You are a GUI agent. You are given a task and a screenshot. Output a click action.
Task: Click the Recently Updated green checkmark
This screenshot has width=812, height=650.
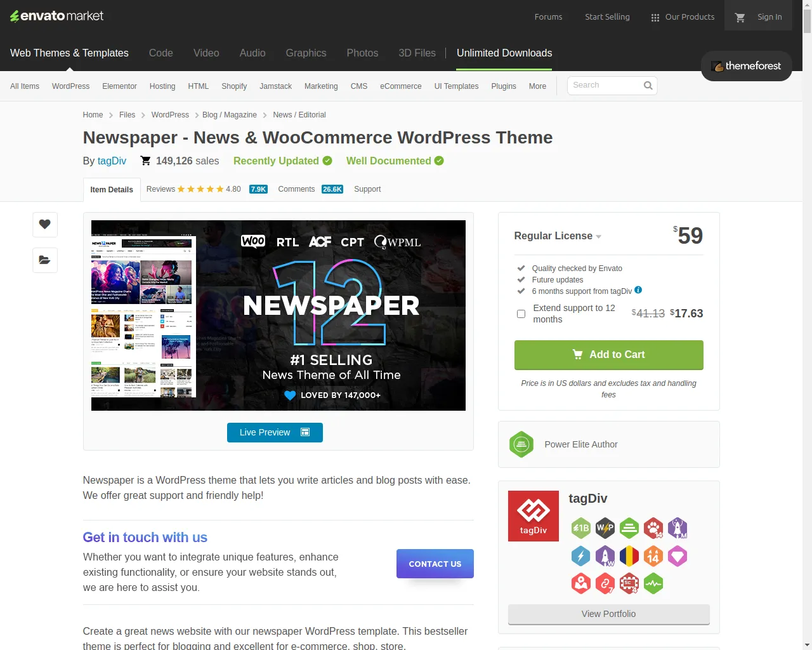click(327, 161)
